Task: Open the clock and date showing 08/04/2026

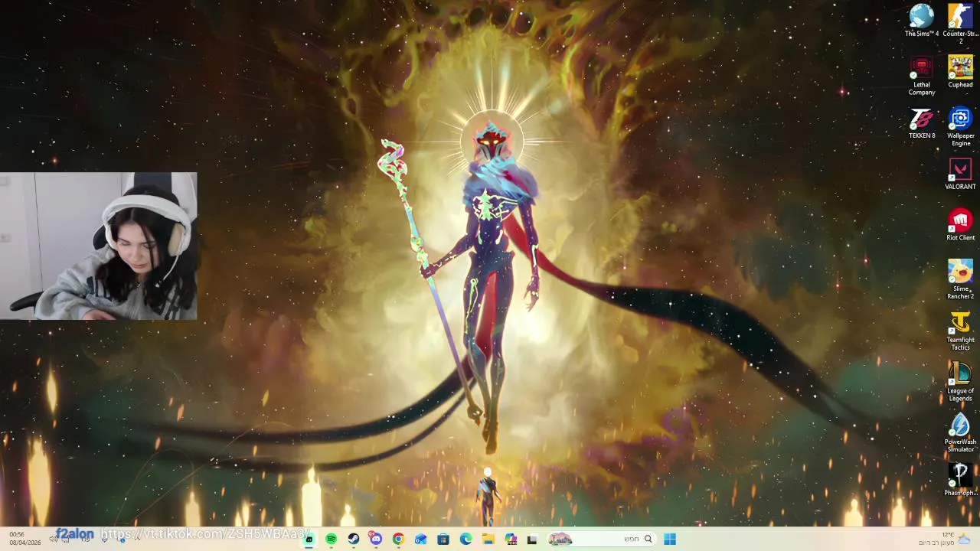Action: [25, 539]
